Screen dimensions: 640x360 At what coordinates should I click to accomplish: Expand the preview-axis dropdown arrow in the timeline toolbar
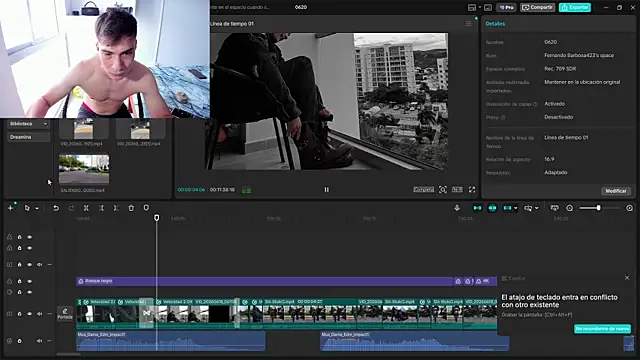[x=536, y=208]
